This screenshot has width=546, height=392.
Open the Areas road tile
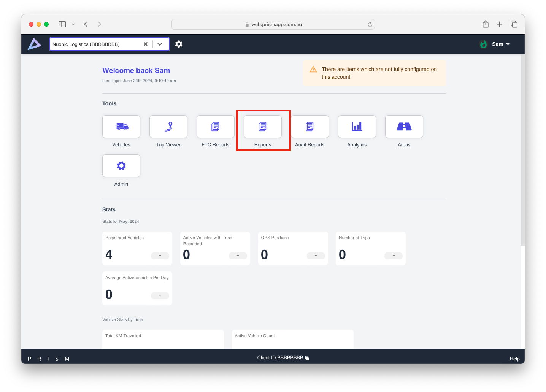click(404, 127)
